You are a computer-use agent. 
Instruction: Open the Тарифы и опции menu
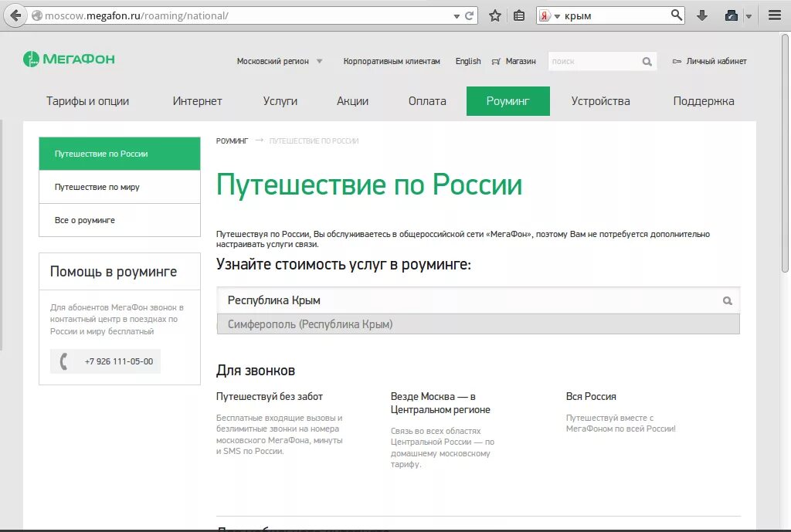pyautogui.click(x=88, y=101)
